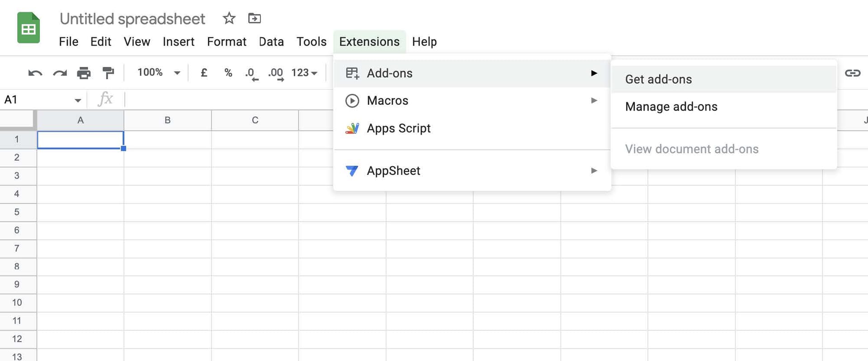
Task: Format as currency with pound icon
Action: (204, 73)
